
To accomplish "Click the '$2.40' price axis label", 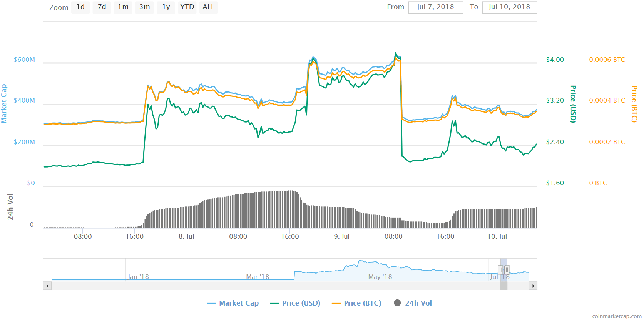I will click(555, 142).
